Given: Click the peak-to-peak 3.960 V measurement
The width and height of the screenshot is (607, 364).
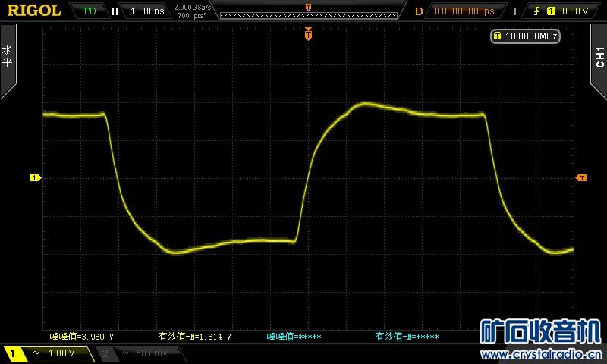Looking at the screenshot, I should pos(82,337).
